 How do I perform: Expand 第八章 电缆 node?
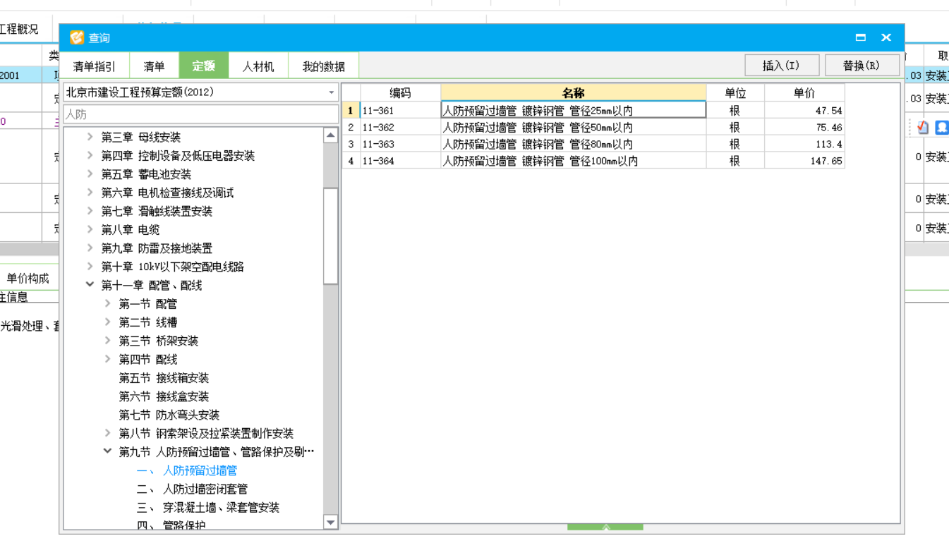90,229
